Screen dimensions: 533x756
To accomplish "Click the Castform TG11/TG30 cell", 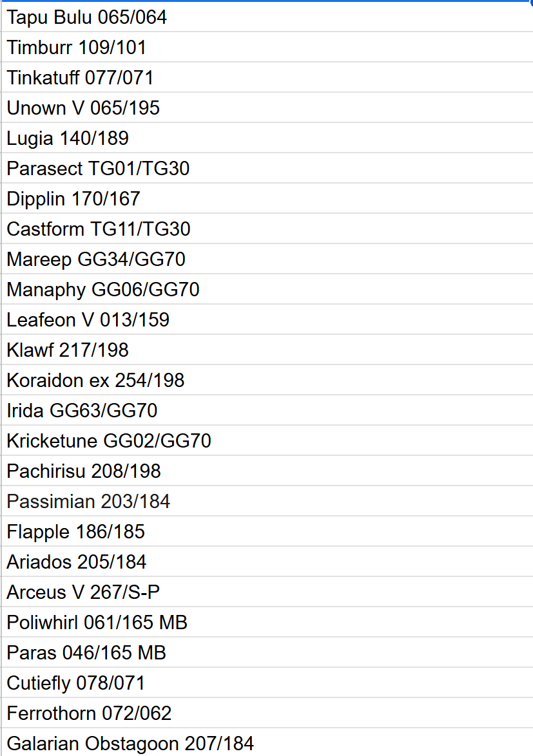I will [99, 229].
